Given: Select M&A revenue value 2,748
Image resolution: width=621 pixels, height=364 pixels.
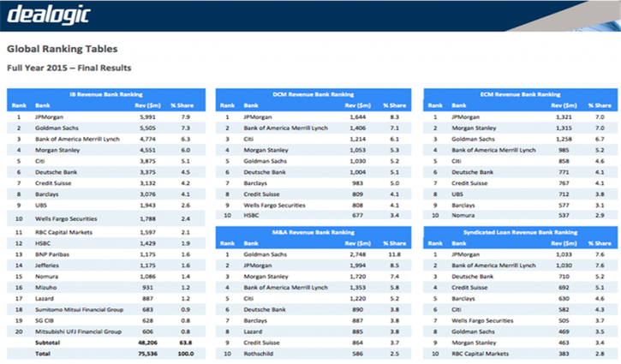Looking at the screenshot, I should click(x=358, y=254).
